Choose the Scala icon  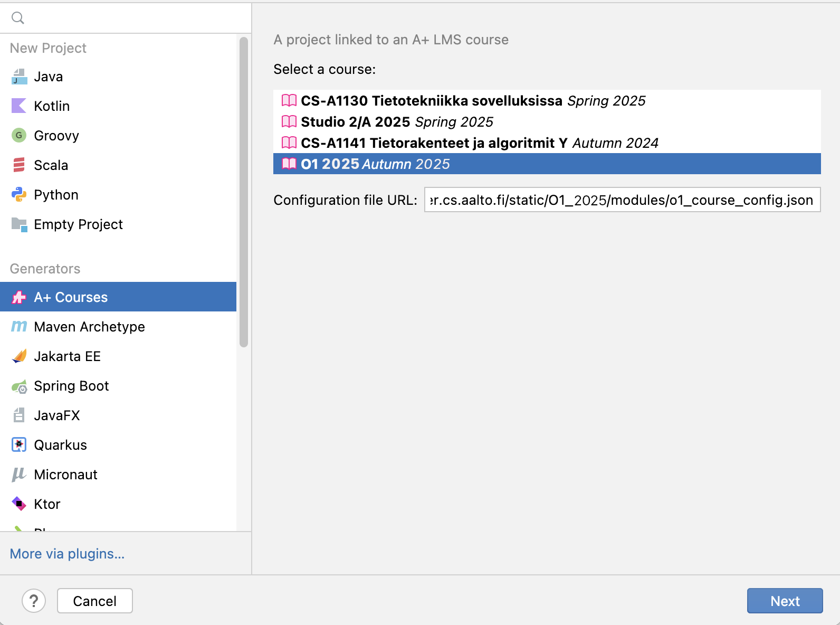tap(19, 165)
